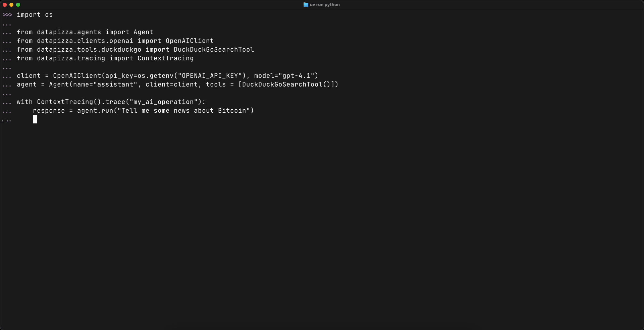This screenshot has height=330, width=644.
Task: Click the >>> Python prompt
Action: 7,15
